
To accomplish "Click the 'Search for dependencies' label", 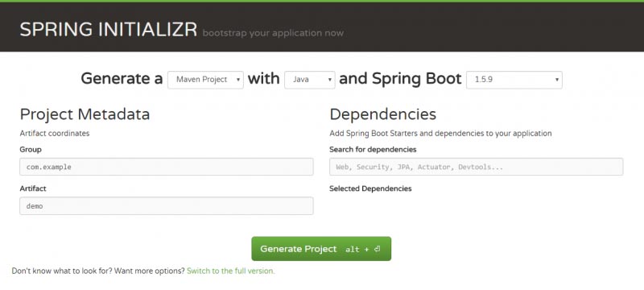I will coord(373,150).
